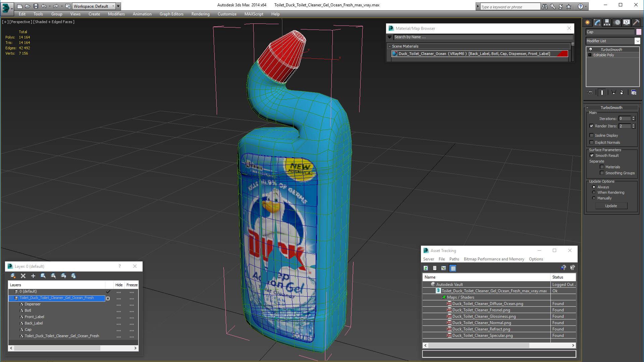The image size is (644, 362).
Task: Click Shaded + Edged Faces viewport label
Action: pyautogui.click(x=54, y=22)
